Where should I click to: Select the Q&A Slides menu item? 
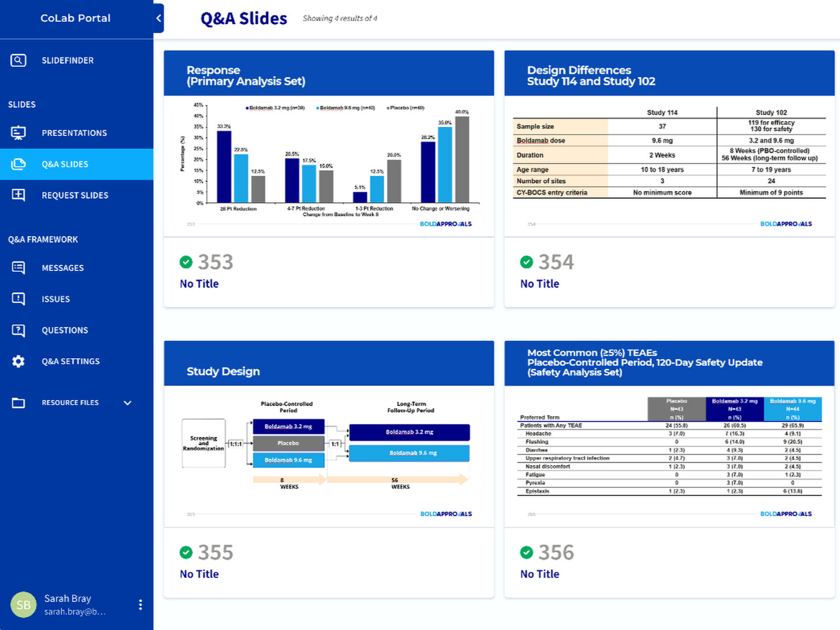[65, 164]
